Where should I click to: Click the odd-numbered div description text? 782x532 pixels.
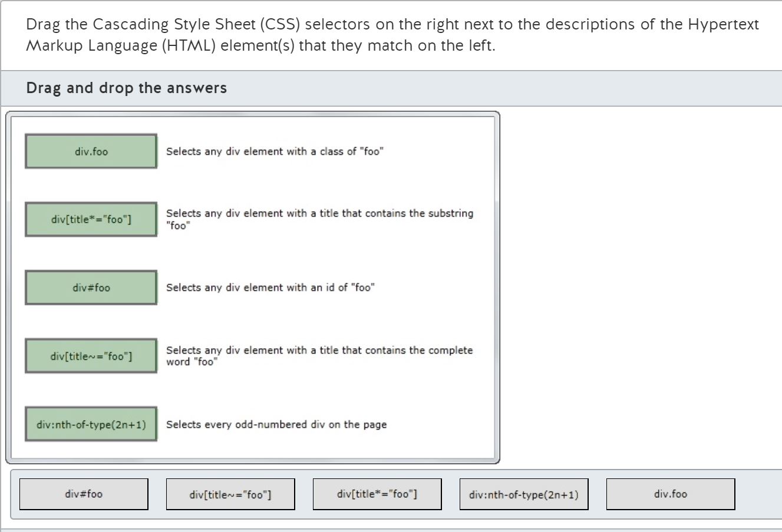pyautogui.click(x=276, y=424)
